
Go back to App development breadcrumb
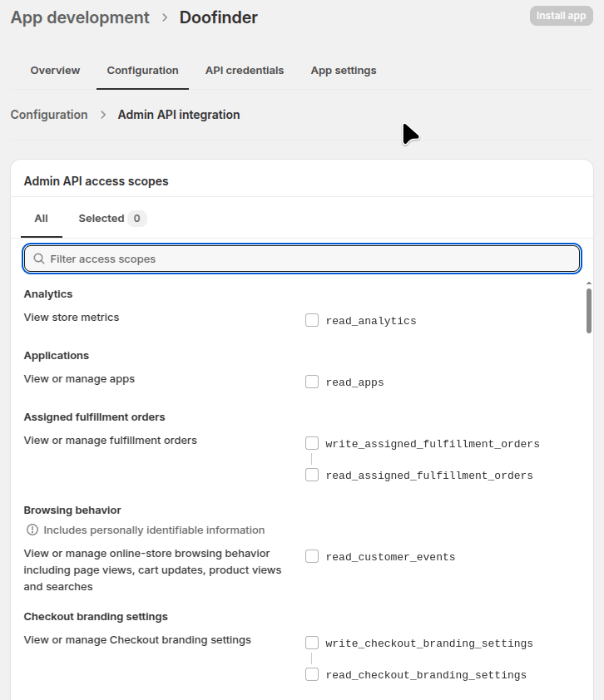(80, 17)
